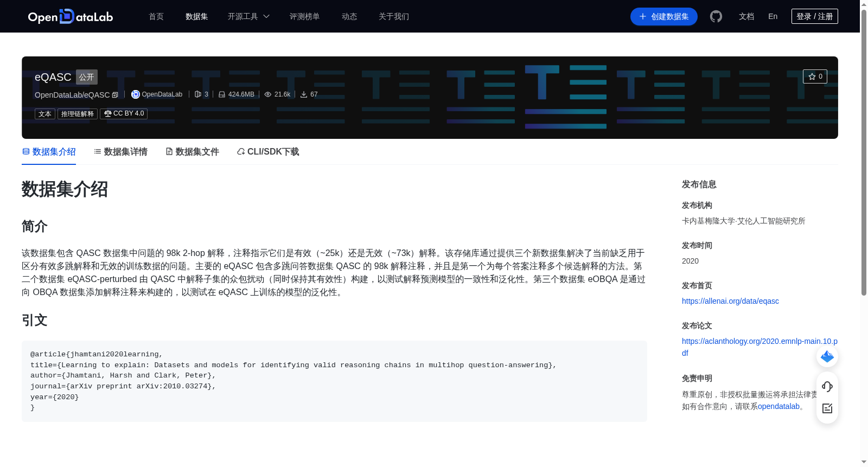Click the plus icon in 创建数据集
Screen dimensions: 868x467
[643, 16]
